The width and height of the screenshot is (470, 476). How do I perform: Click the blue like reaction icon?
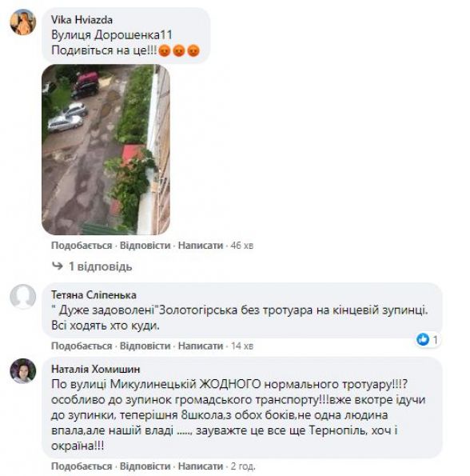(x=423, y=339)
